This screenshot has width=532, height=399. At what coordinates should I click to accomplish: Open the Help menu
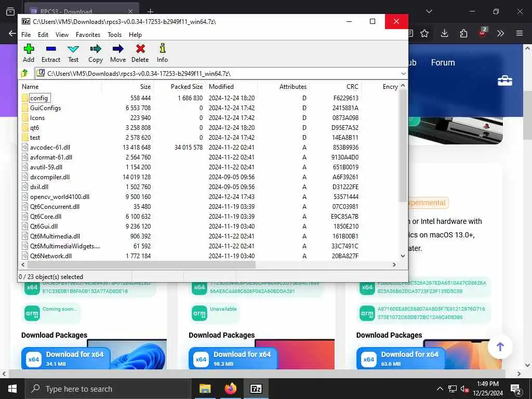(x=135, y=35)
